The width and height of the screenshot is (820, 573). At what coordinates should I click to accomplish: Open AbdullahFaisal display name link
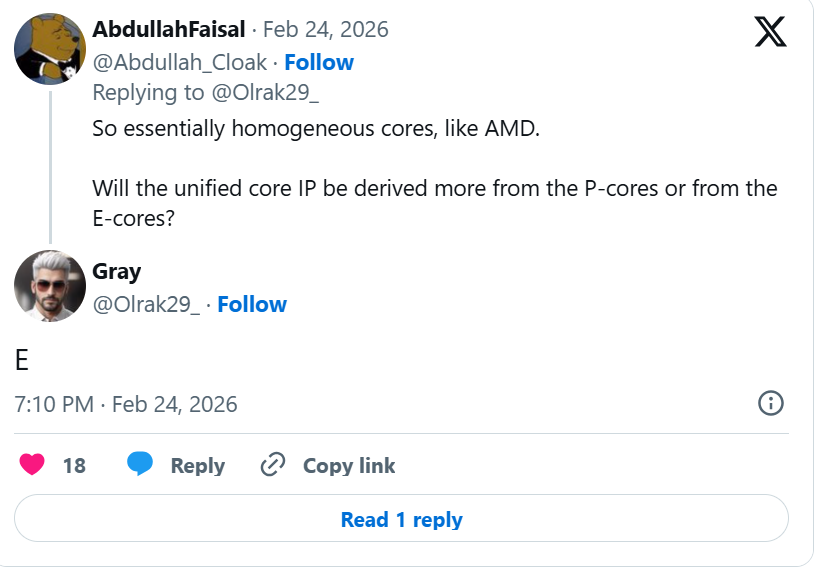(x=170, y=30)
